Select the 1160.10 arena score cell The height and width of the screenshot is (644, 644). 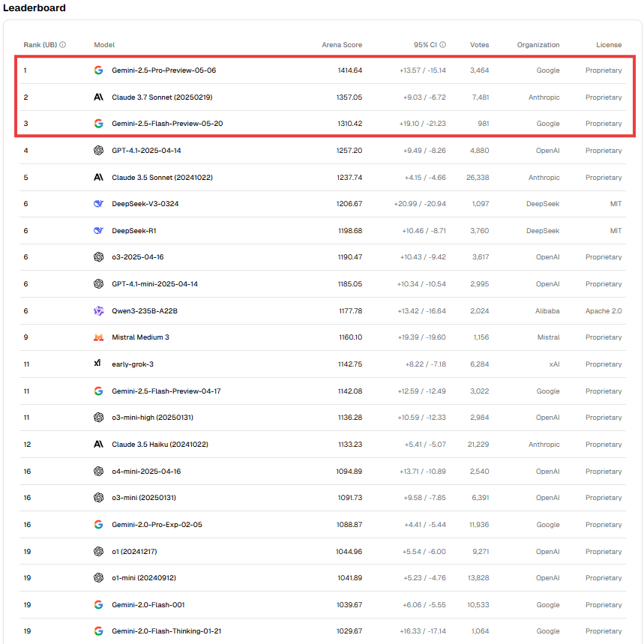[350, 337]
